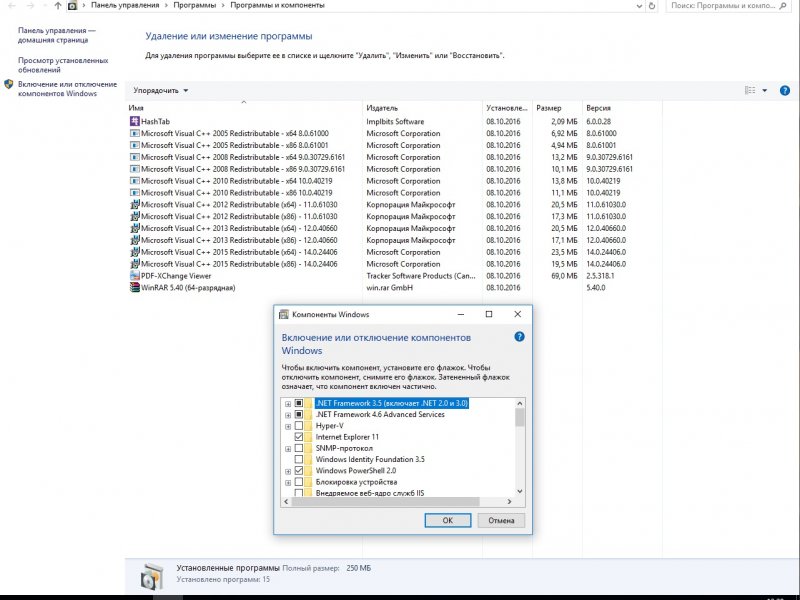
Task: Open the address bar history dropdown
Action: click(639, 6)
